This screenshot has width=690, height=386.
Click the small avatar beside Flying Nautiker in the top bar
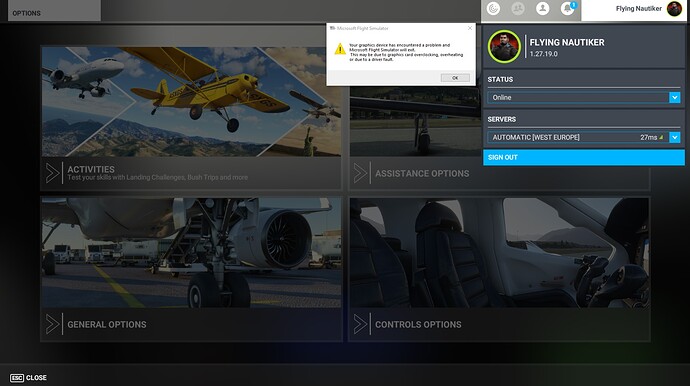(x=674, y=8)
